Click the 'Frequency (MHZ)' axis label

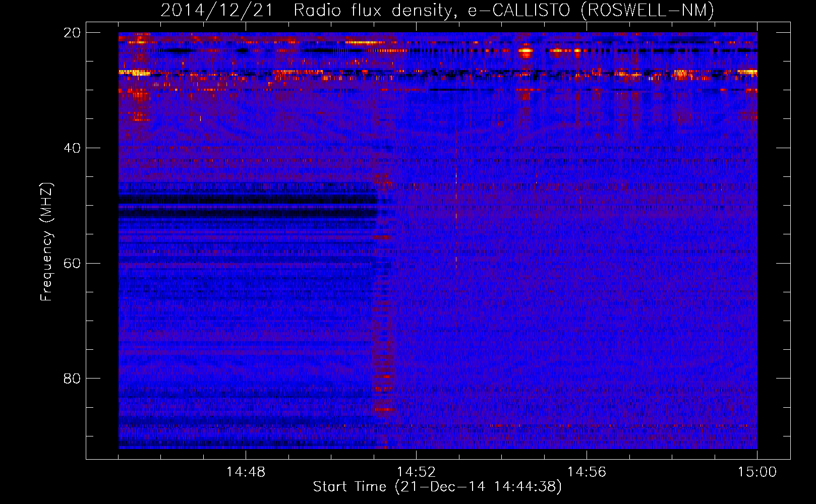[46, 242]
